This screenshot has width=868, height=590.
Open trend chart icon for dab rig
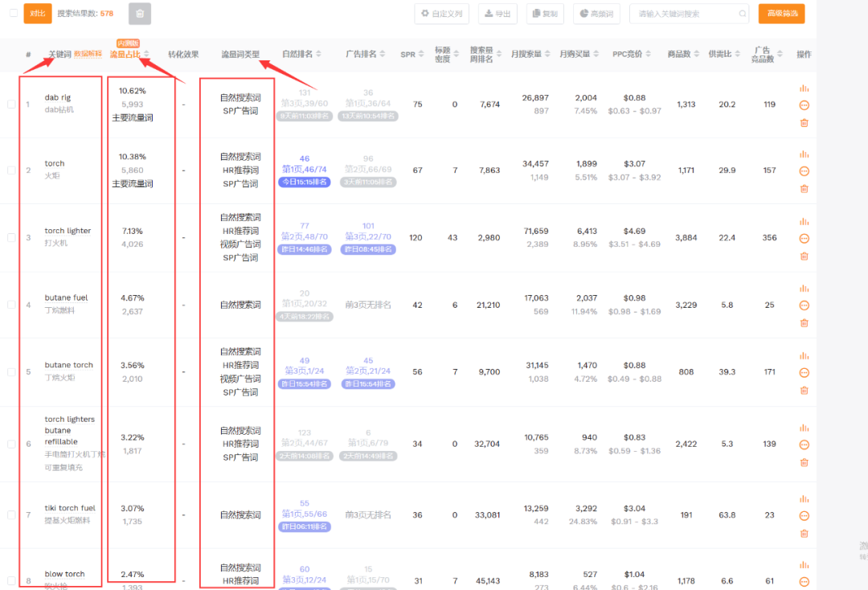pos(805,88)
